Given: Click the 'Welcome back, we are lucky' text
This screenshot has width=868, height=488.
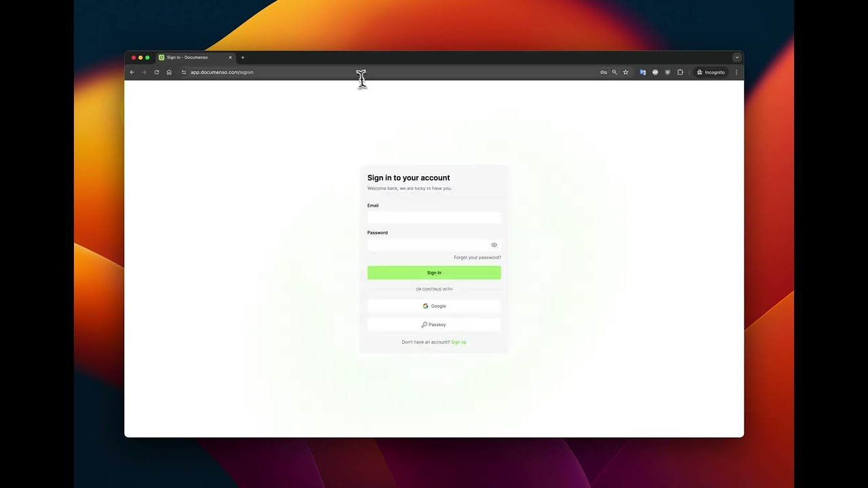Looking at the screenshot, I should (x=410, y=188).
